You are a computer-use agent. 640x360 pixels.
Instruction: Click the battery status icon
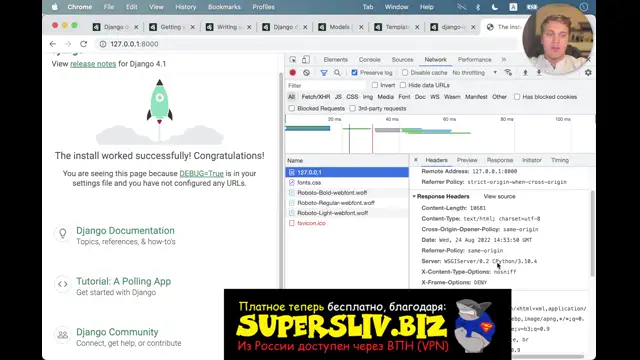pyautogui.click(x=532, y=7)
